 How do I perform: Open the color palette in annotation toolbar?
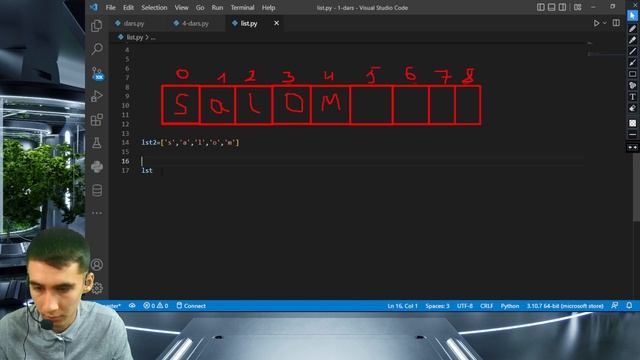632,85
